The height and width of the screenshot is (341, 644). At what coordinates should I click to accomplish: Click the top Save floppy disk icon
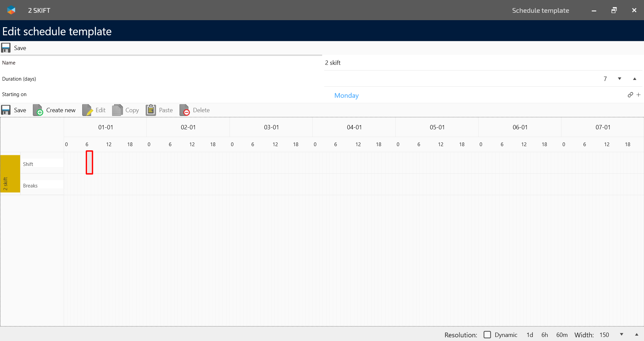click(x=6, y=48)
